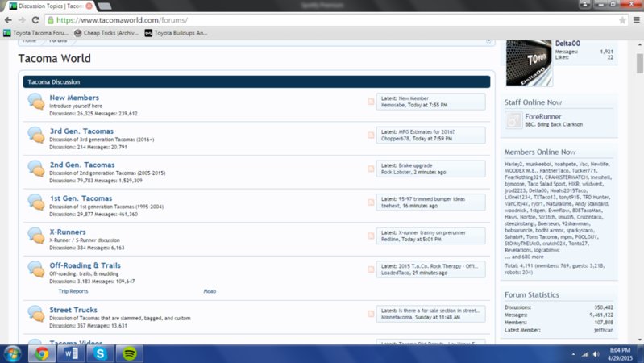This screenshot has height=363, width=644.
Task: Open latest thread 2015 T.a.Co. Rock Therapy
Action: [x=438, y=266]
